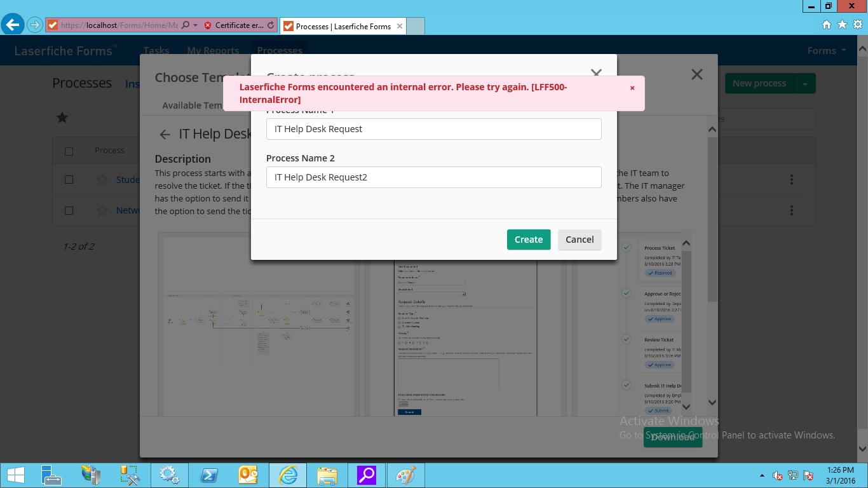Open the address bar dropdown arrow
Screen dimensions: 868x488
click(196, 25)
